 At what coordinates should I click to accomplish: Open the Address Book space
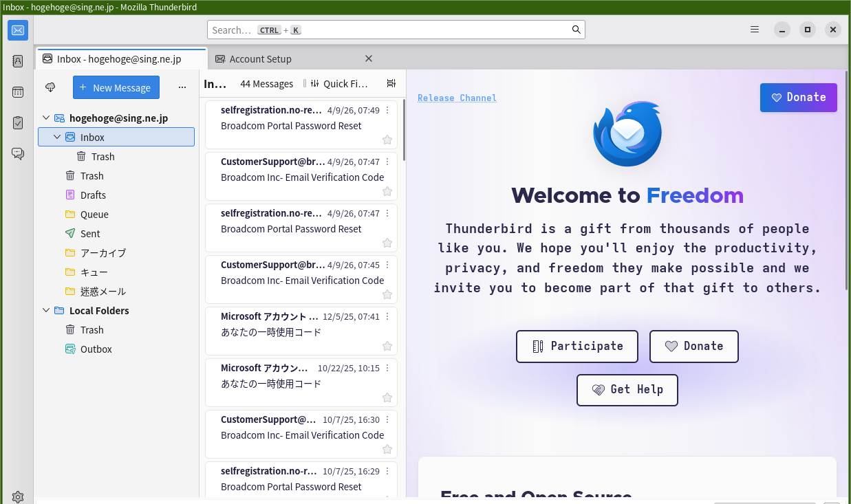coord(18,61)
